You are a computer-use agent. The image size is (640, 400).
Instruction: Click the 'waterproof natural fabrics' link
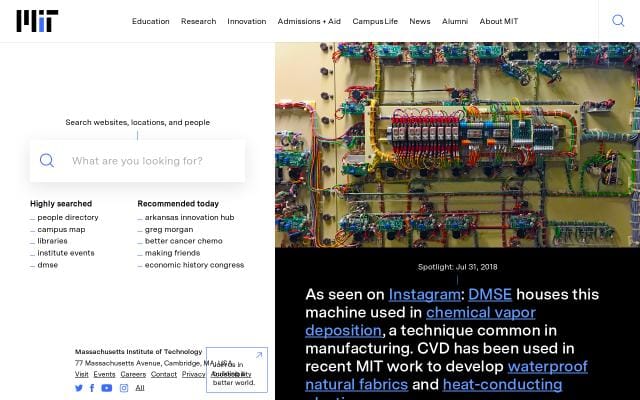(446, 375)
